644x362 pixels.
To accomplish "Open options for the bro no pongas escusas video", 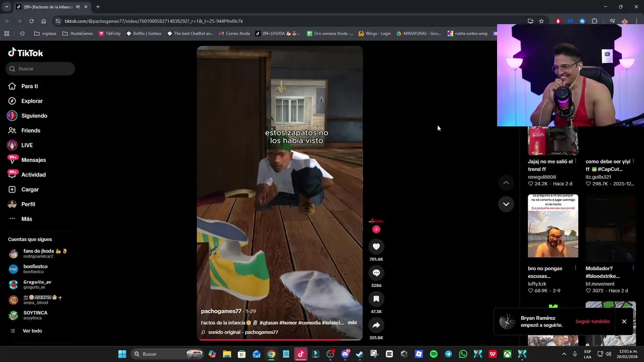I will click(576, 268).
